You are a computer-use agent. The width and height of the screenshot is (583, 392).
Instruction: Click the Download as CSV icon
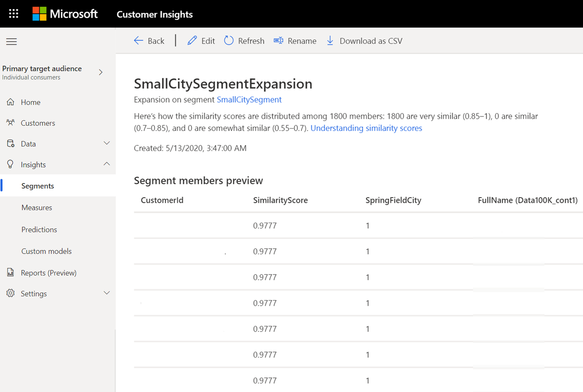pos(330,40)
